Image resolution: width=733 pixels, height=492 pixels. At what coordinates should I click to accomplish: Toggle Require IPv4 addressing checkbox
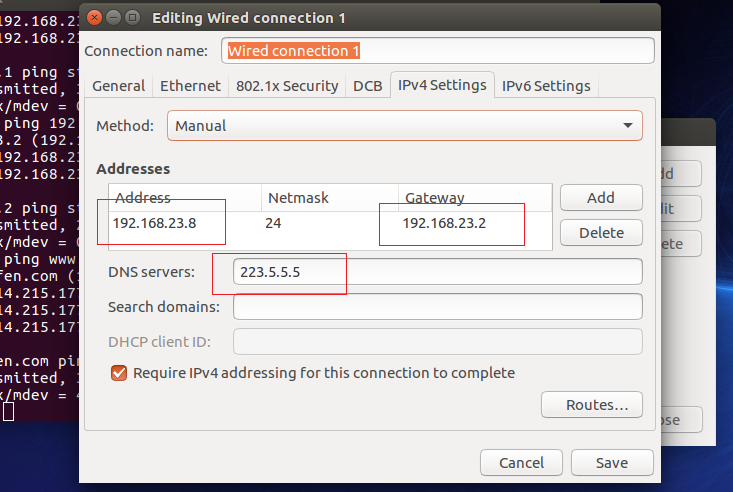click(x=119, y=373)
